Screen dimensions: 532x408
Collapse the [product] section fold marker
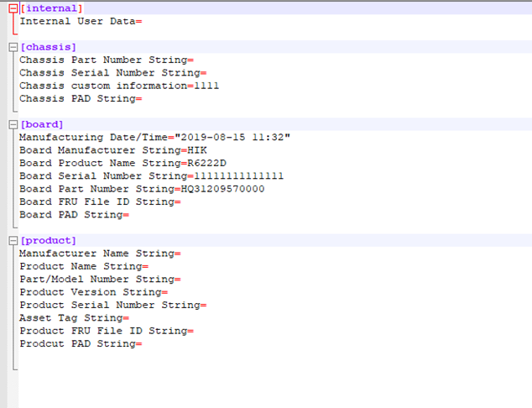(13, 241)
